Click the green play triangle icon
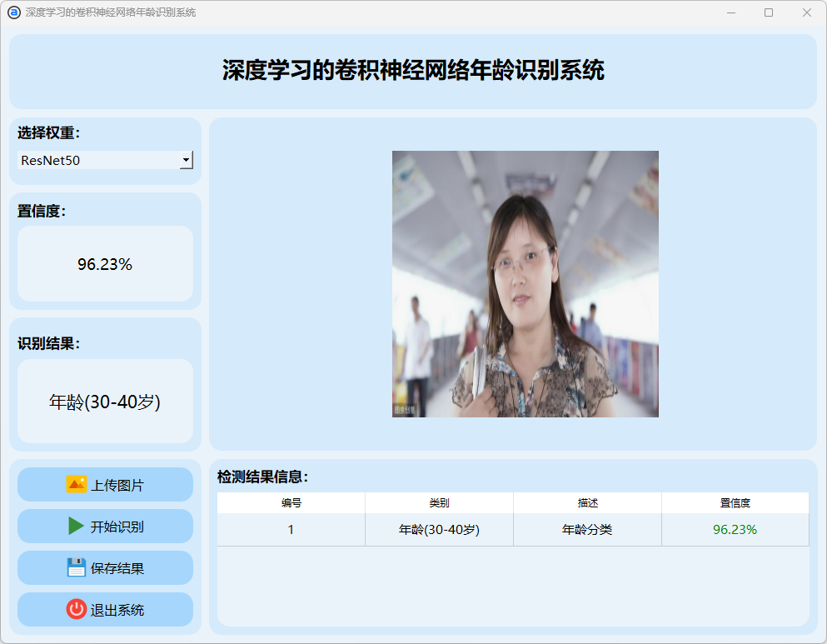The height and width of the screenshot is (644, 827). pyautogui.click(x=77, y=526)
